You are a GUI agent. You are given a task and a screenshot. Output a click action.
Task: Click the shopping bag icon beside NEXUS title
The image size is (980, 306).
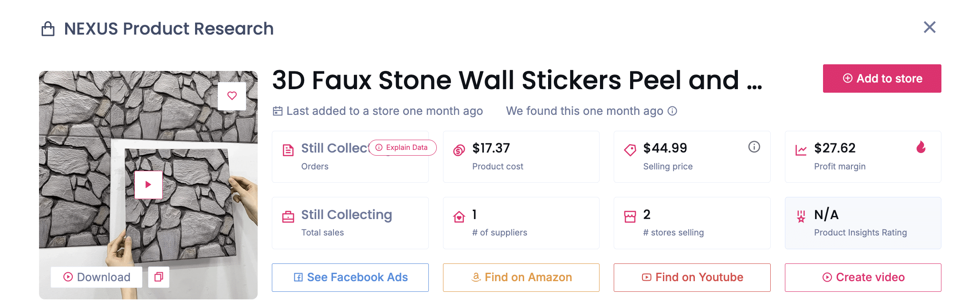(47, 28)
